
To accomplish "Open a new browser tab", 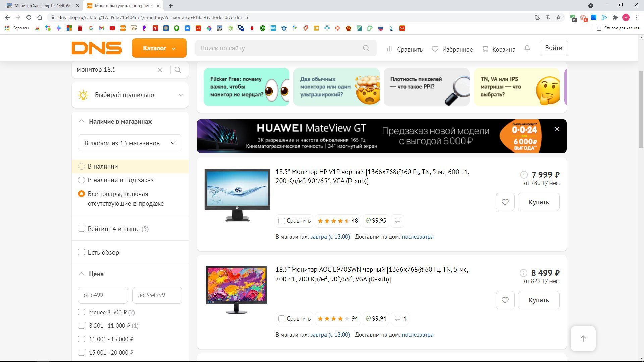I will coord(171,6).
